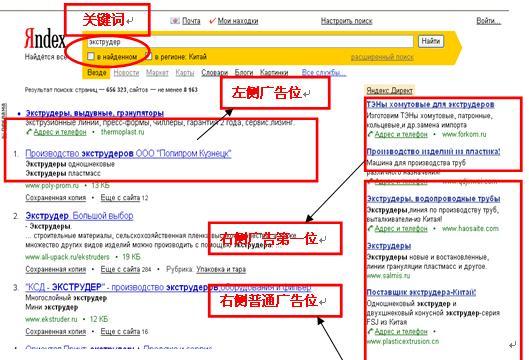Open Сохраненная копия for ekstruder.ru result
This screenshot has width=529, height=360.
[56, 331]
